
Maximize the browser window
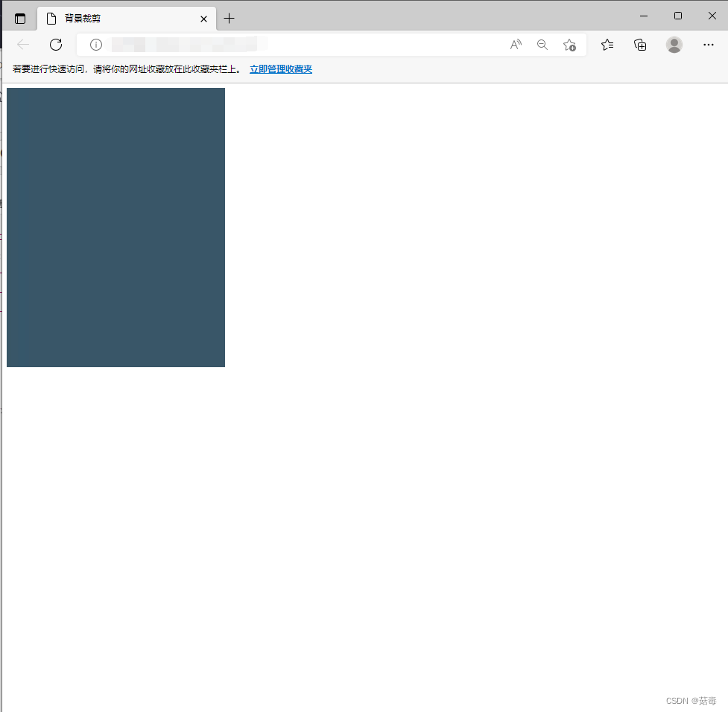click(x=678, y=16)
